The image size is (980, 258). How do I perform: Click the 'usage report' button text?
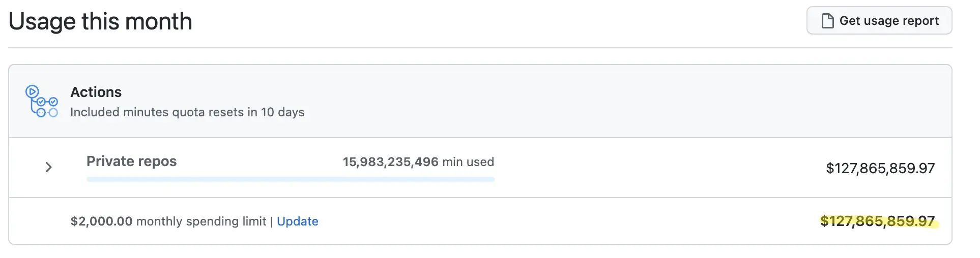(x=901, y=21)
